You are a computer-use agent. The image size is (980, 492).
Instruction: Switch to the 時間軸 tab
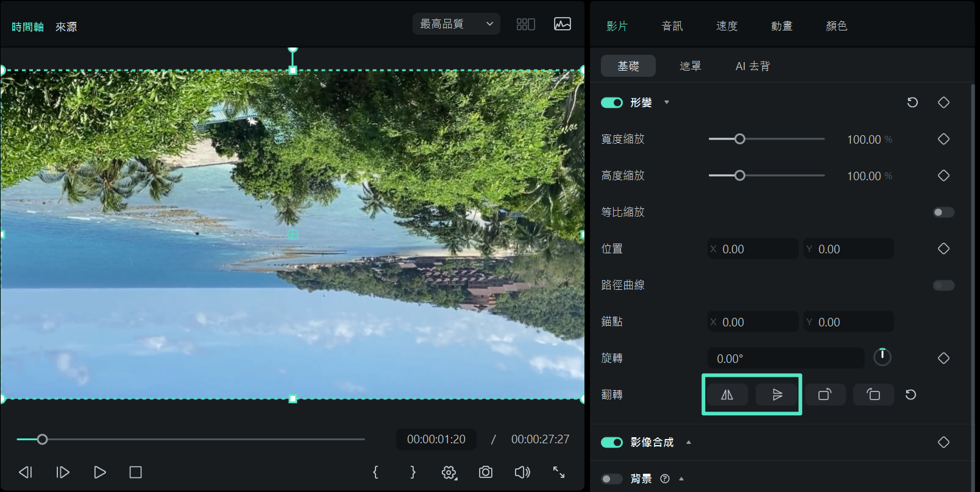click(27, 27)
